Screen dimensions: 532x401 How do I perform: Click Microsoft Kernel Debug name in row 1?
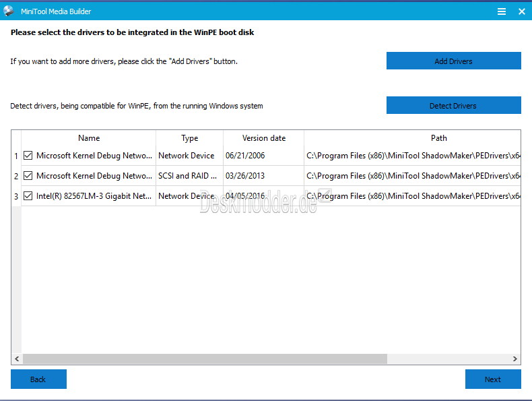(94, 156)
